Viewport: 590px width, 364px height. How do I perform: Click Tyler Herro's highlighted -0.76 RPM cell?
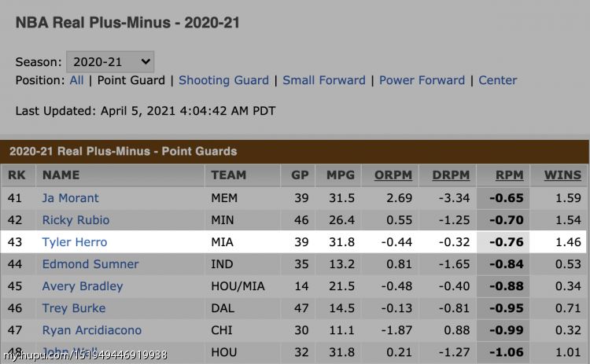503,242
